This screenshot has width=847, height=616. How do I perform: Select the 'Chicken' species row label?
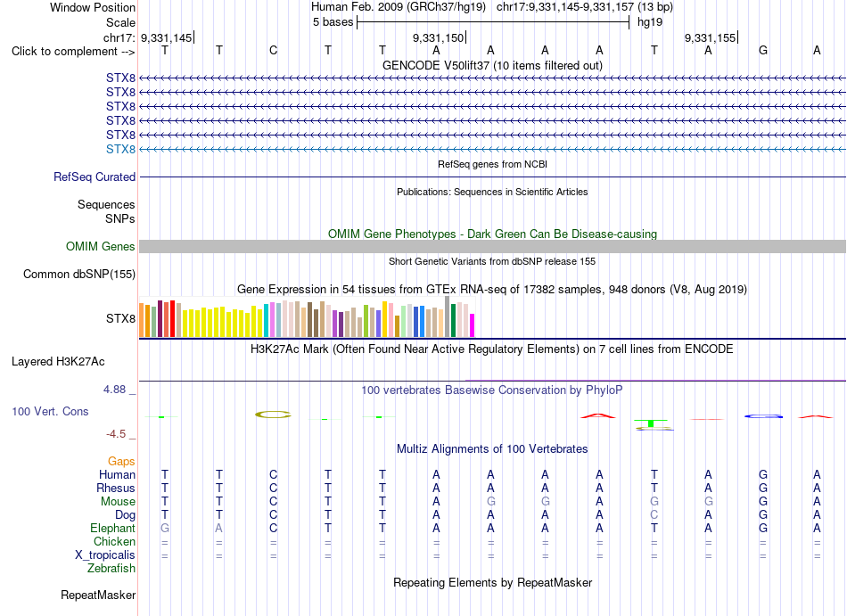pyautogui.click(x=114, y=541)
